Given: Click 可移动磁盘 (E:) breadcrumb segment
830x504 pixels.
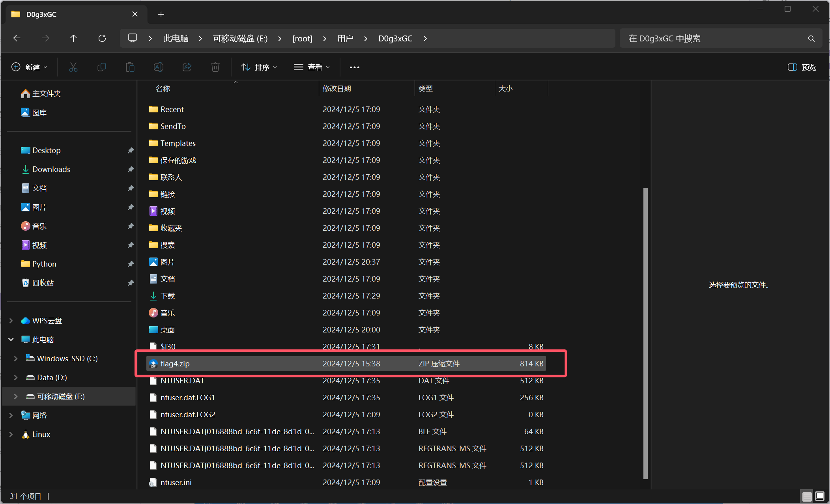Looking at the screenshot, I should tap(240, 38).
